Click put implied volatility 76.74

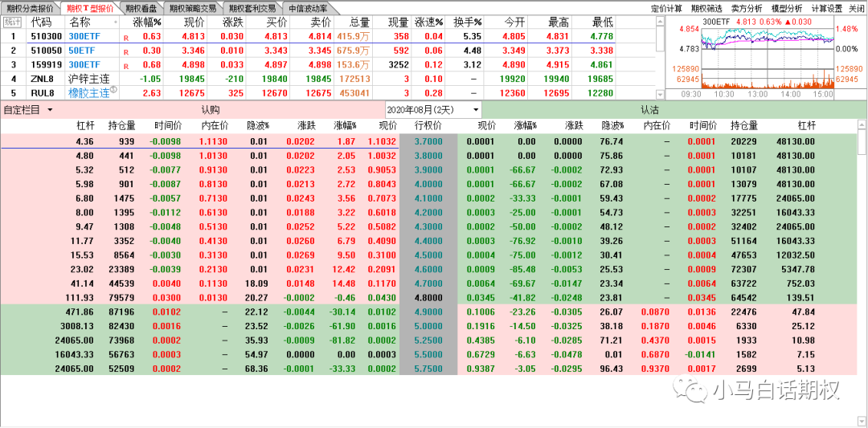(612, 141)
